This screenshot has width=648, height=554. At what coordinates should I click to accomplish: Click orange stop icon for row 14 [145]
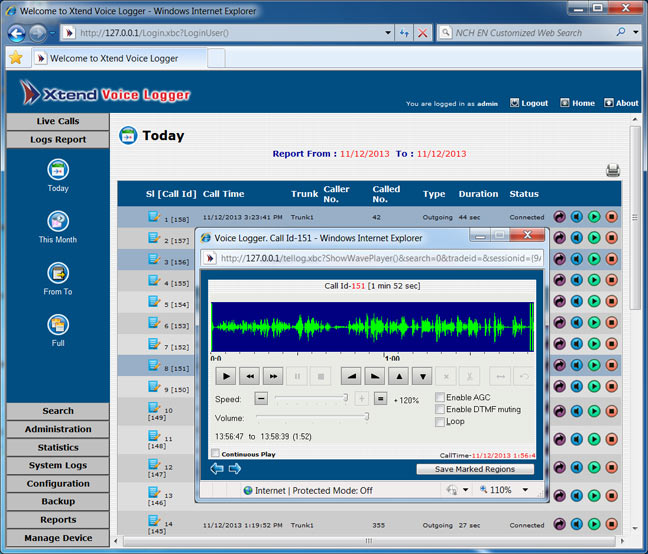click(x=612, y=524)
